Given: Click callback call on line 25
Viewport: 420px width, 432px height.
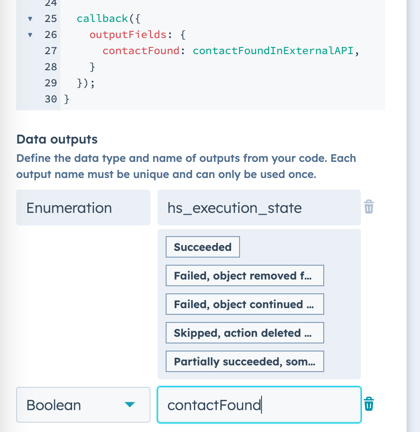Looking at the screenshot, I should pos(102,19).
